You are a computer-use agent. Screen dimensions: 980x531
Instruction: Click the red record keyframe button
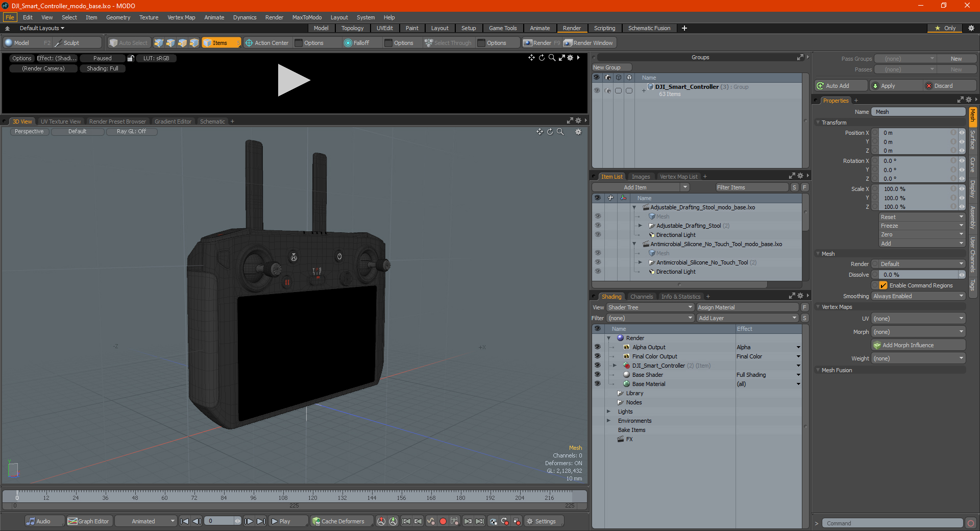click(x=443, y=521)
